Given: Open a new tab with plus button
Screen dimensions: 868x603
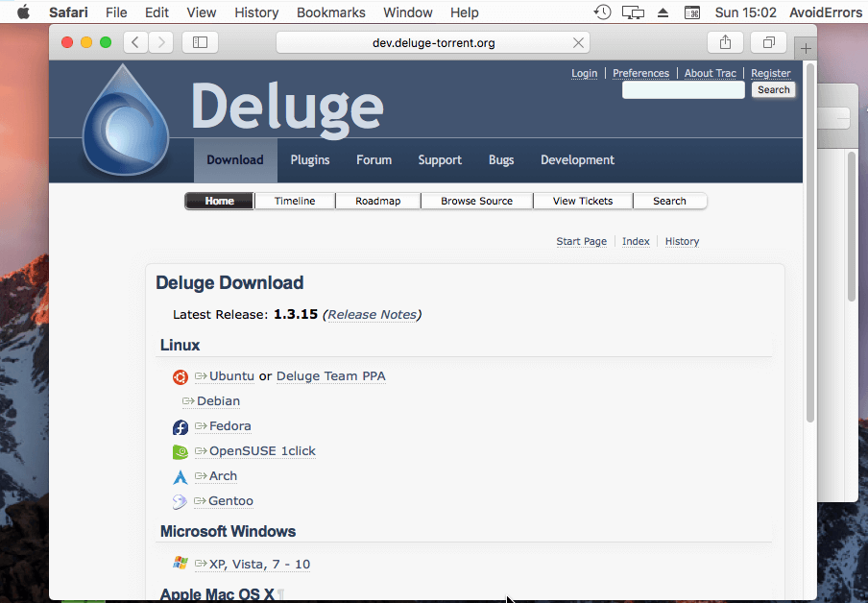Looking at the screenshot, I should click(806, 48).
